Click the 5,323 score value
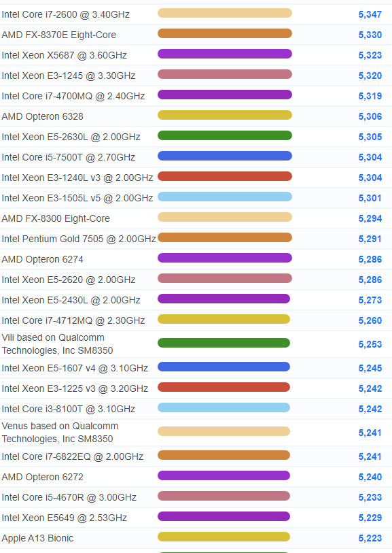The height and width of the screenshot is (553, 392). click(370, 55)
